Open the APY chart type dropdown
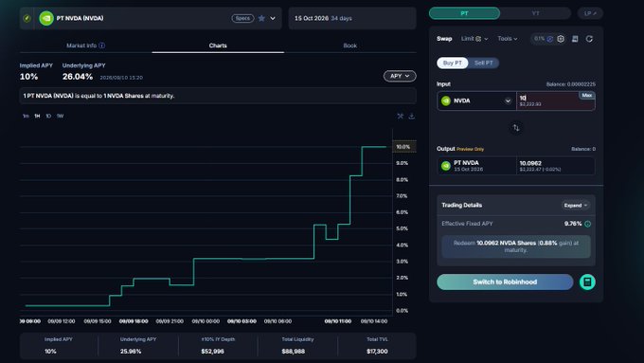Image resolution: width=644 pixels, height=363 pixels. pos(400,76)
